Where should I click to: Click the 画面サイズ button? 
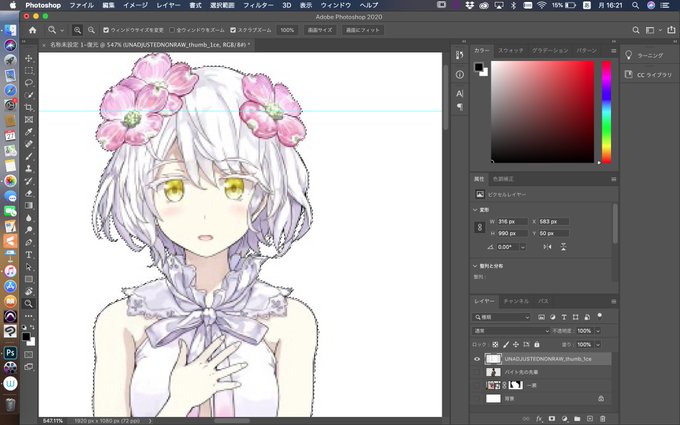point(320,30)
